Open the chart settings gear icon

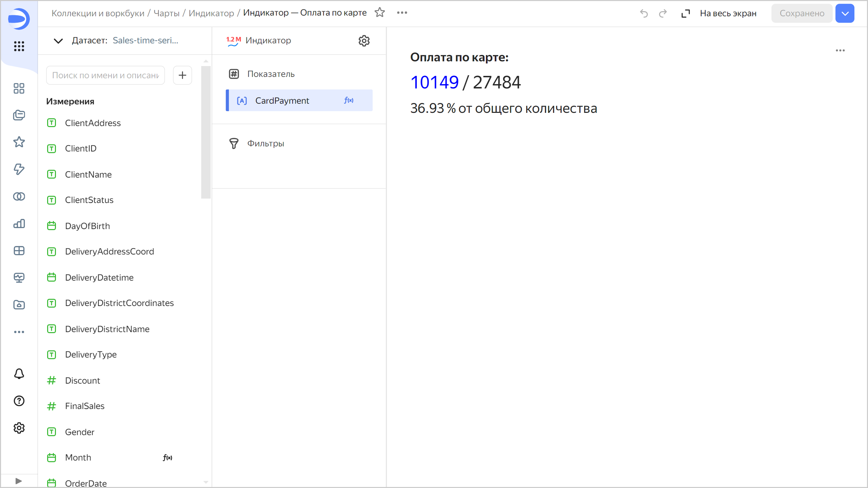coord(364,41)
